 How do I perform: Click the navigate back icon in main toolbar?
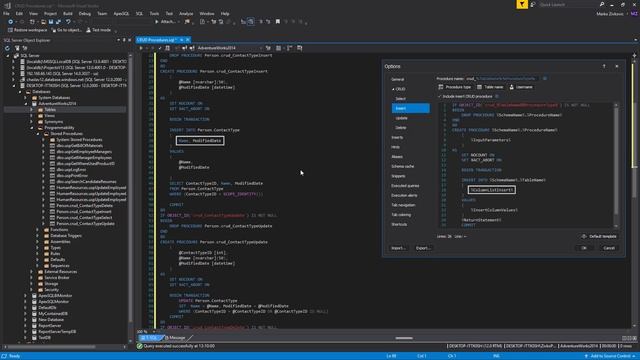point(10,22)
